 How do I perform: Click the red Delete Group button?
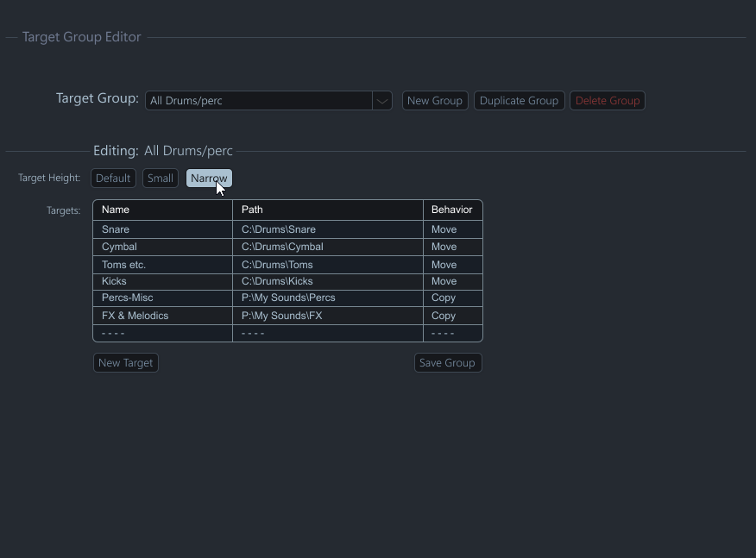(607, 101)
